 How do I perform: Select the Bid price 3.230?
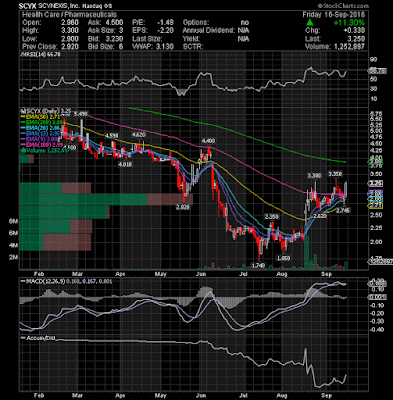point(115,39)
